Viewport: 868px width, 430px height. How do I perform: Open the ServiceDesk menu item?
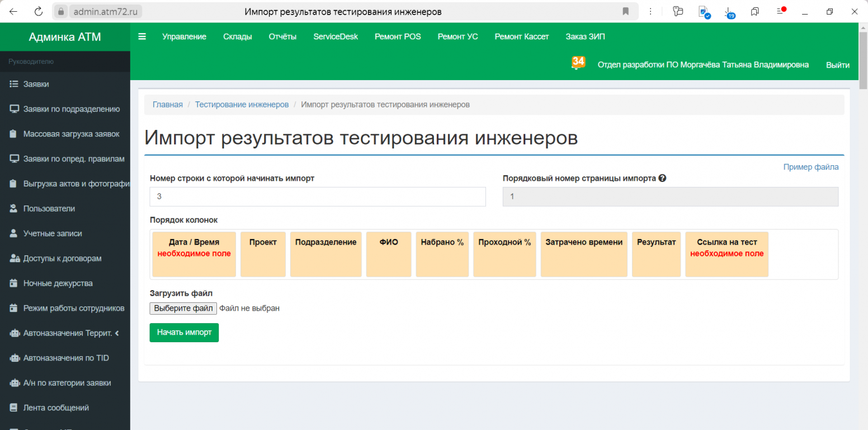pyautogui.click(x=335, y=36)
